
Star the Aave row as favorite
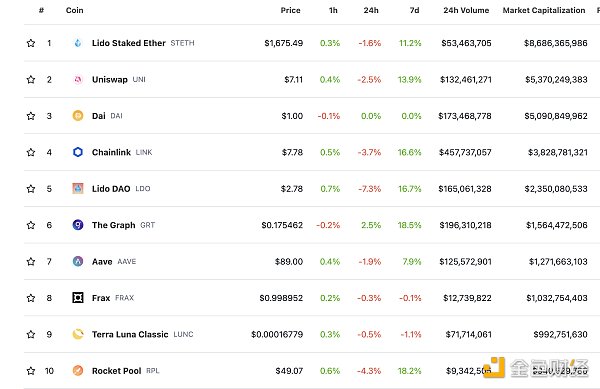[x=31, y=262]
